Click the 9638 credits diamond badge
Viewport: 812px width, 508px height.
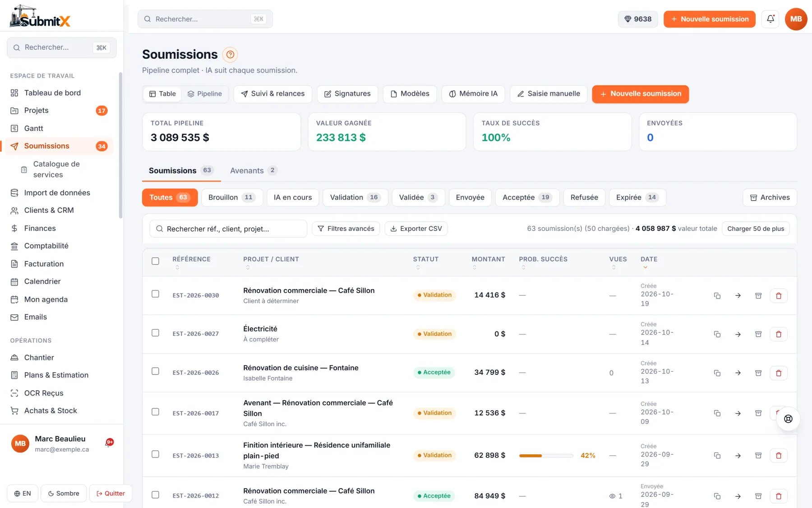click(638, 19)
